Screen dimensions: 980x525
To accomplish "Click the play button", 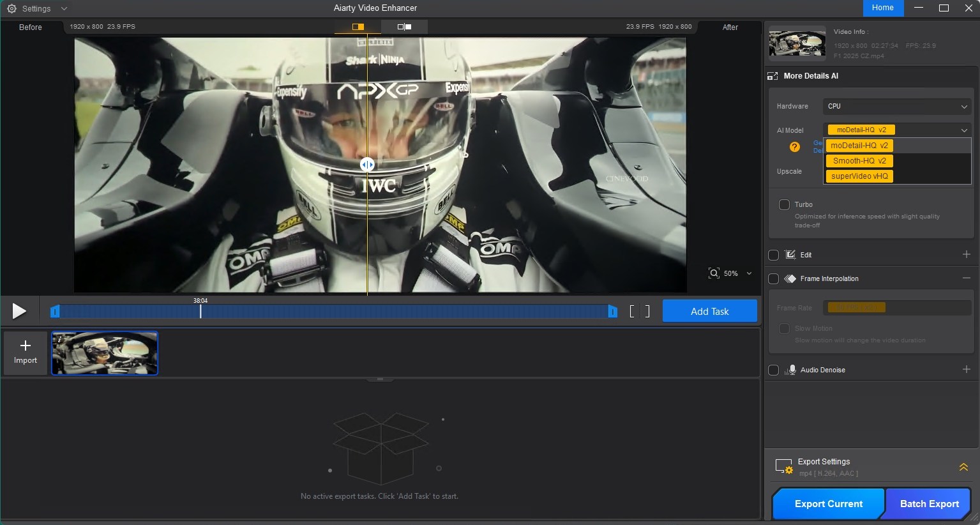I will (x=19, y=311).
